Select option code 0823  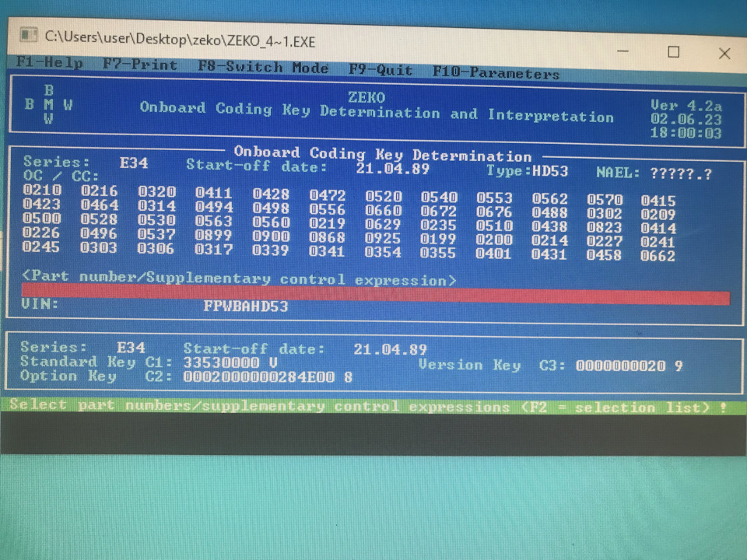point(604,228)
